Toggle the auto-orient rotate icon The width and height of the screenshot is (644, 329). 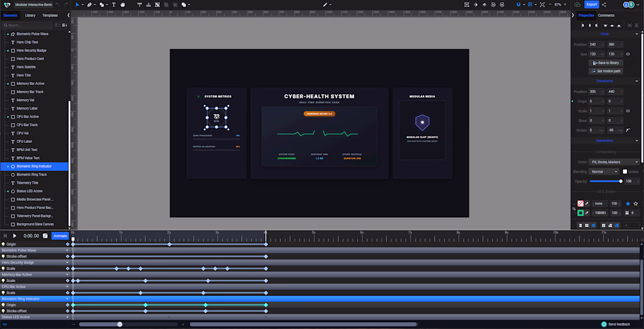(x=628, y=130)
